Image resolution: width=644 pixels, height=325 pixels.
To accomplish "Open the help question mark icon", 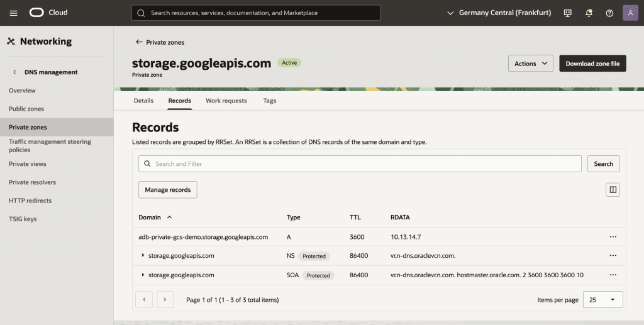I will tap(609, 13).
